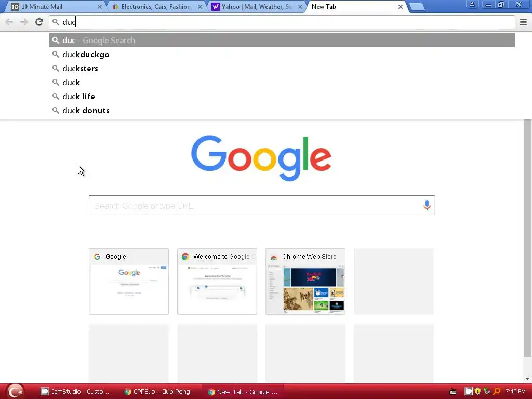Choose the duckduckgo suggestion
Image resolution: width=532 pixels, height=399 pixels.
pyautogui.click(x=282, y=54)
